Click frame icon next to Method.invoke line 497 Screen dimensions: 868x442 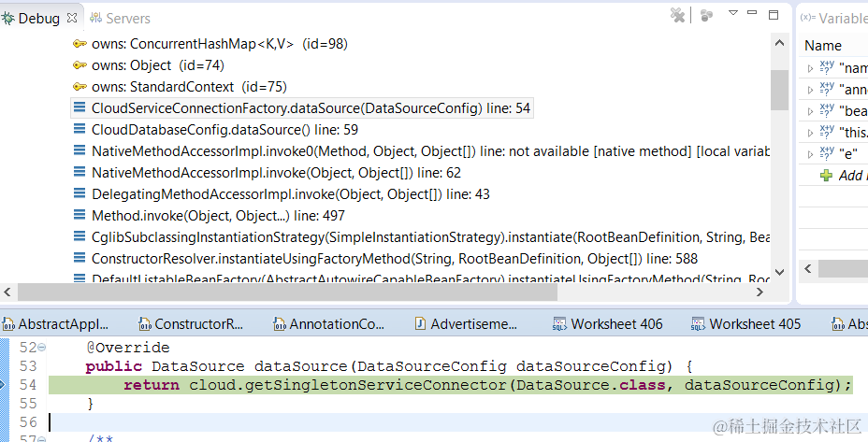80,215
